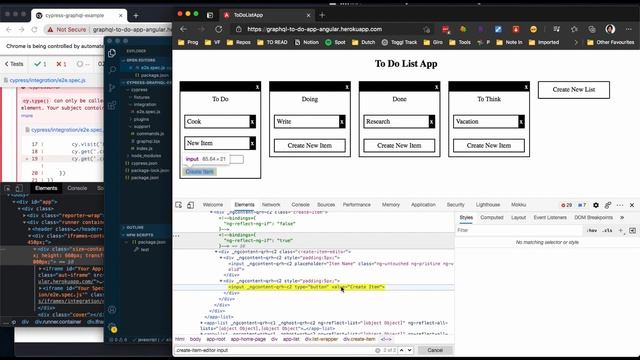The image size is (640, 360).
Task: Open the Notion bookmark in Edge
Action: (307, 42)
